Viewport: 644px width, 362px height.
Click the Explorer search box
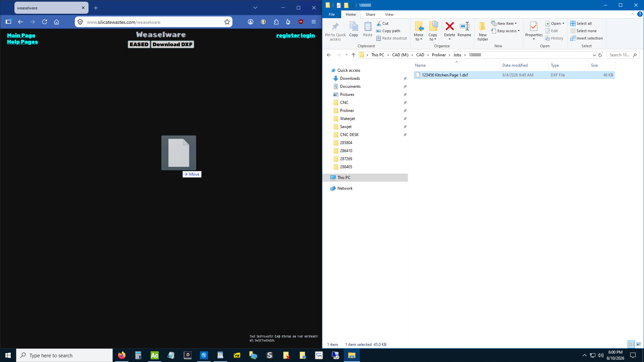[x=623, y=55]
